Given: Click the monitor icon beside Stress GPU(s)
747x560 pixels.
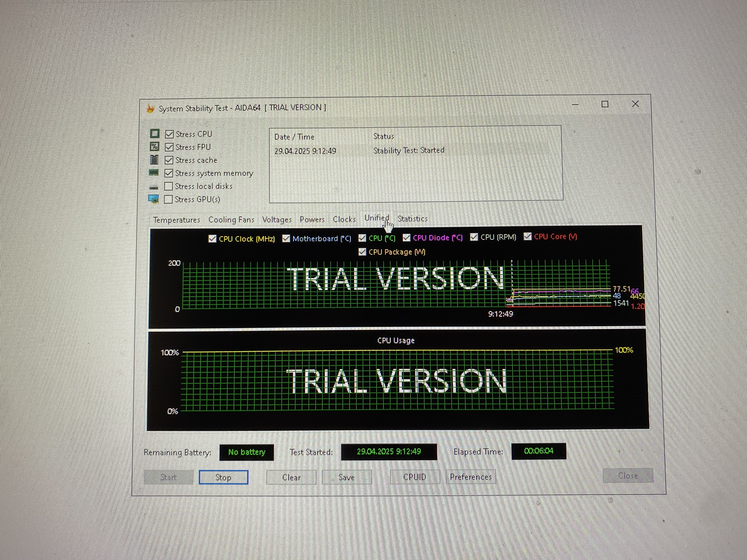Looking at the screenshot, I should 154,199.
